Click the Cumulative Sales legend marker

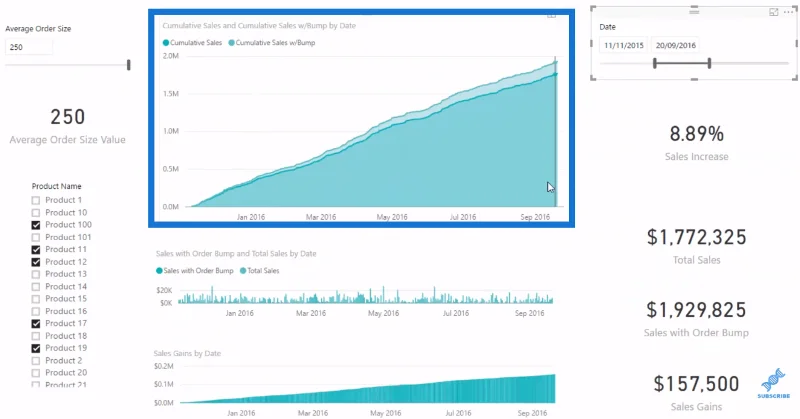[x=166, y=43]
